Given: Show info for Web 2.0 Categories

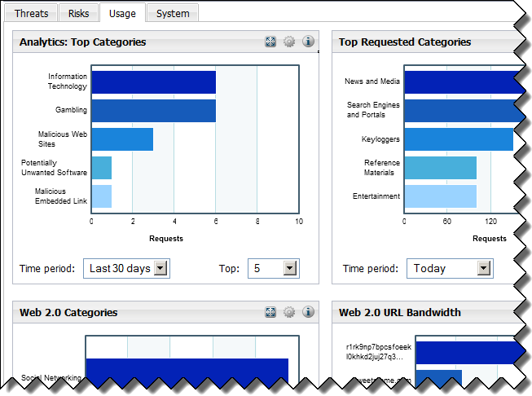Looking at the screenshot, I should click(308, 312).
